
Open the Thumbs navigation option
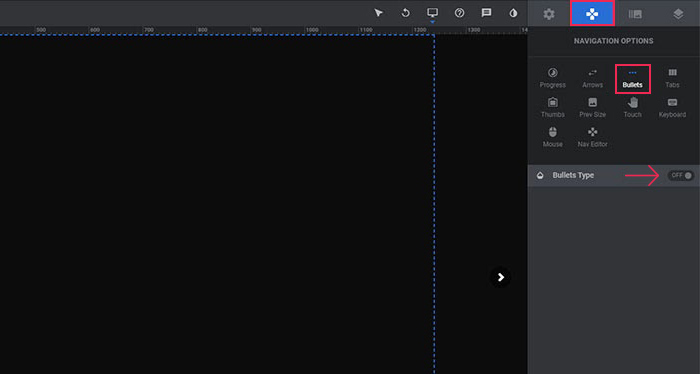tap(552, 108)
